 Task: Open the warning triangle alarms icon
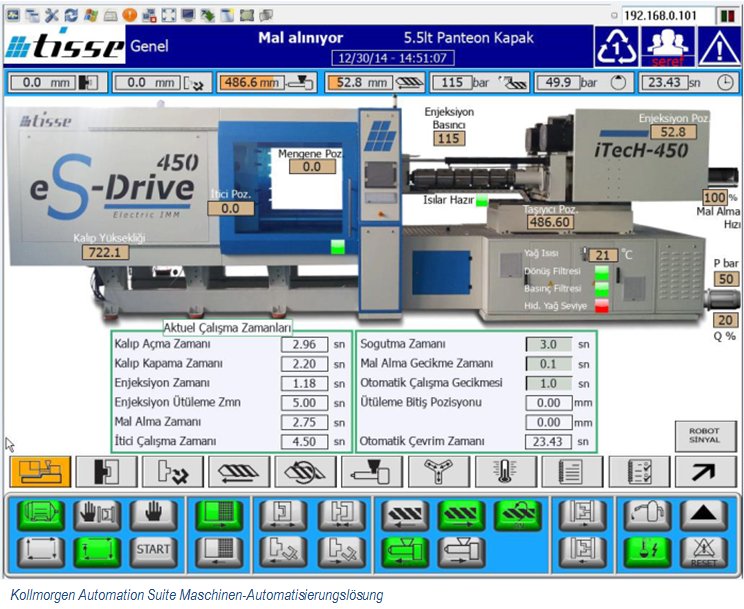click(x=719, y=47)
